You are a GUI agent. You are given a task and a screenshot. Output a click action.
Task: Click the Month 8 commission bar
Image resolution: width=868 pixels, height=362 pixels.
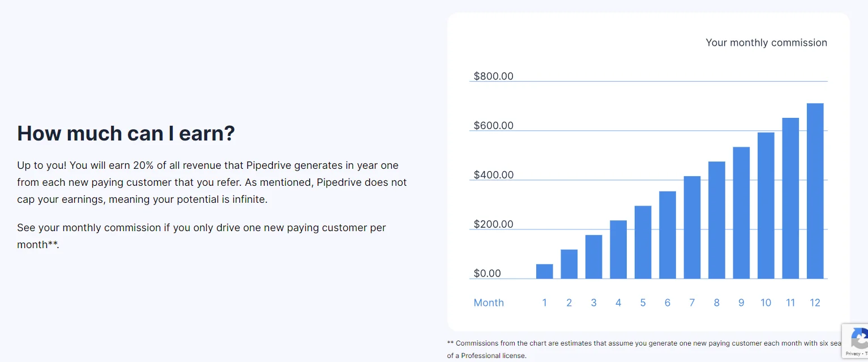(717, 220)
